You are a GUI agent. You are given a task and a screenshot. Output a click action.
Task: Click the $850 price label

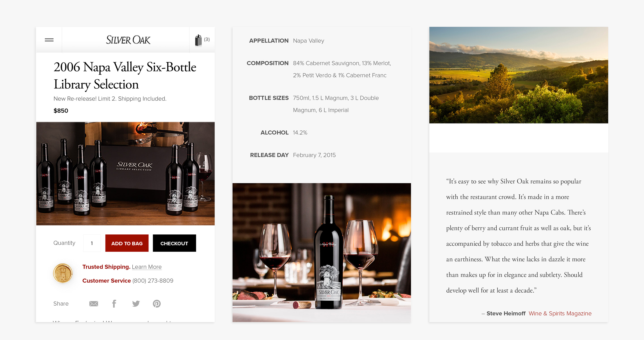(61, 110)
